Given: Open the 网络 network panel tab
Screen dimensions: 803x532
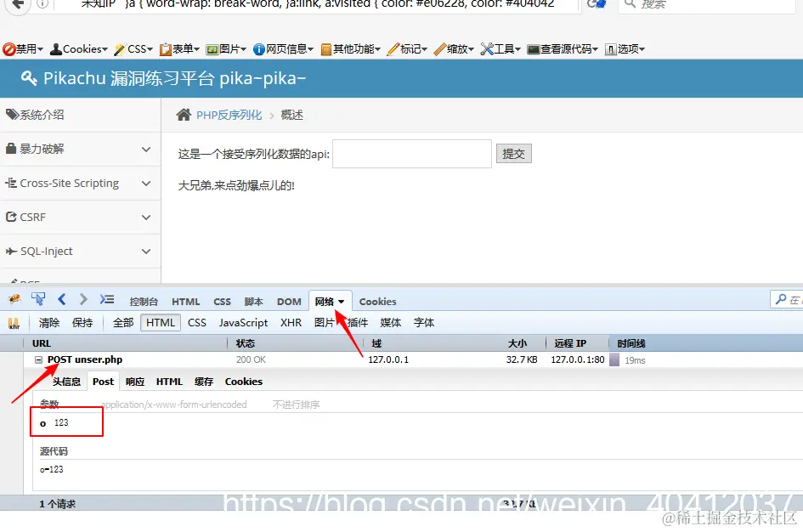Looking at the screenshot, I should pos(330,302).
